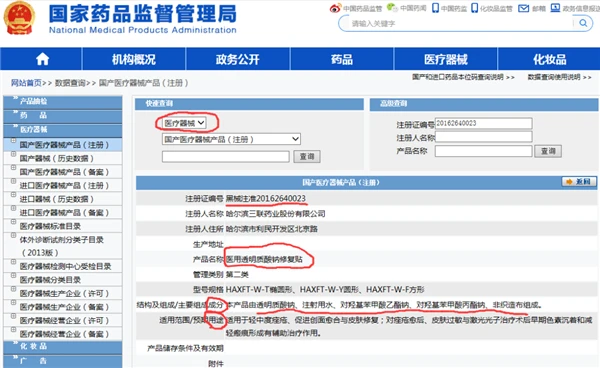
Task: Select 进口器械（历史数据）in sidebar
Action: (57, 199)
